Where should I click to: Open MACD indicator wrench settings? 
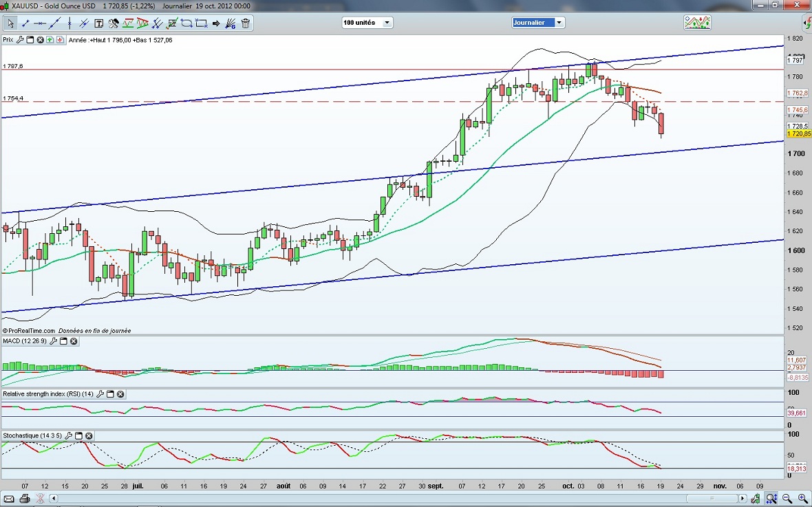click(x=53, y=341)
